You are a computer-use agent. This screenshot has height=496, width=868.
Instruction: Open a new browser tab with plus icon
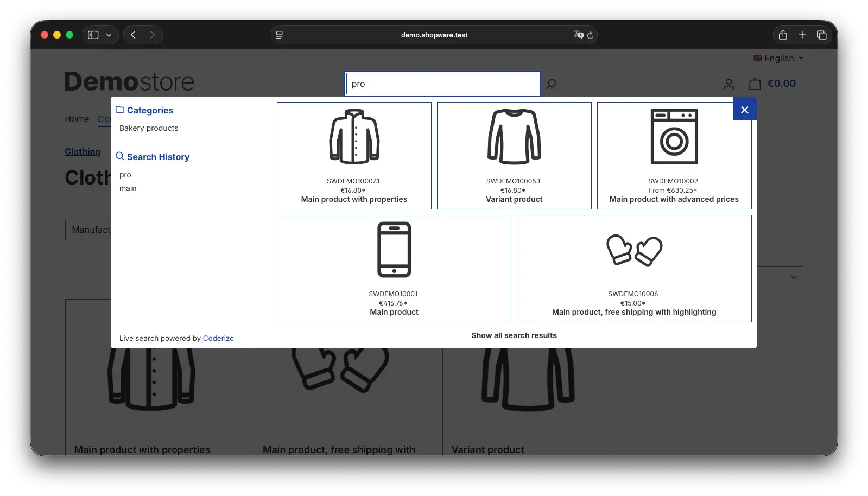pyautogui.click(x=802, y=35)
